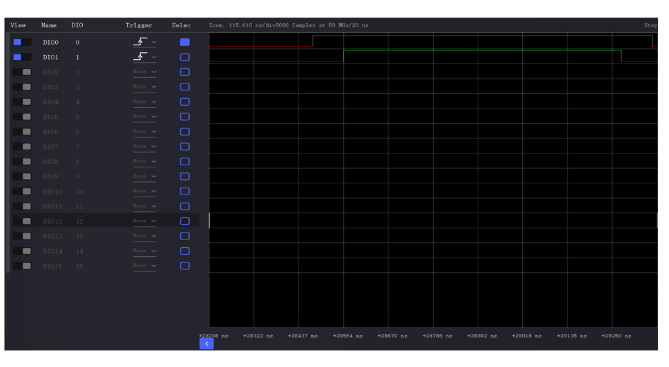
Task: Click the View column header
Action: coord(18,25)
